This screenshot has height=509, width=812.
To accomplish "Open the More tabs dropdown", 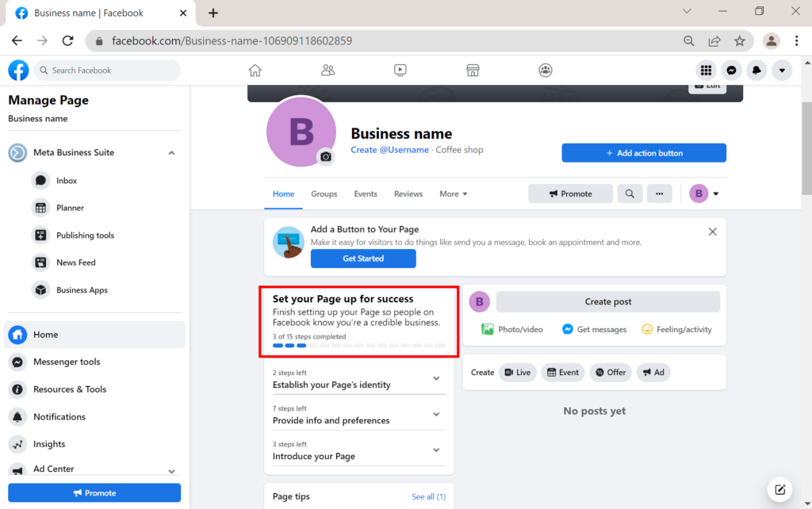I will pyautogui.click(x=453, y=193).
